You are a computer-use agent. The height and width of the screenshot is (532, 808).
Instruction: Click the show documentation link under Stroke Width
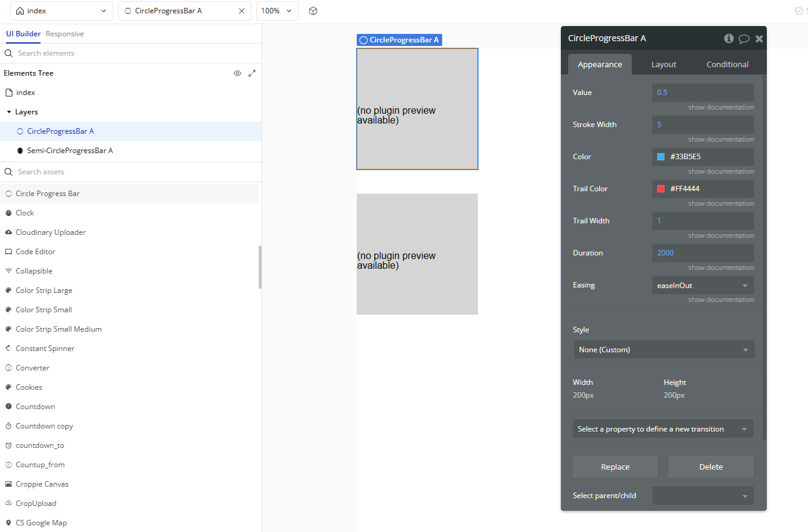click(x=721, y=139)
